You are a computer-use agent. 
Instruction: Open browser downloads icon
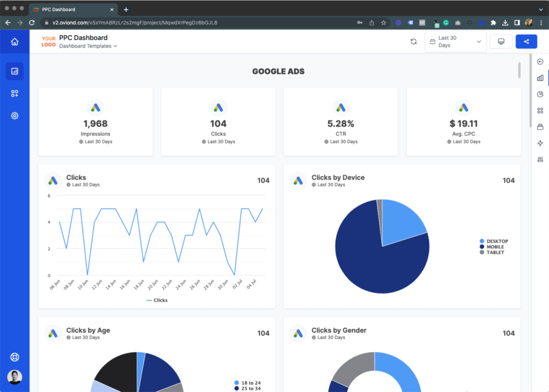505,22
